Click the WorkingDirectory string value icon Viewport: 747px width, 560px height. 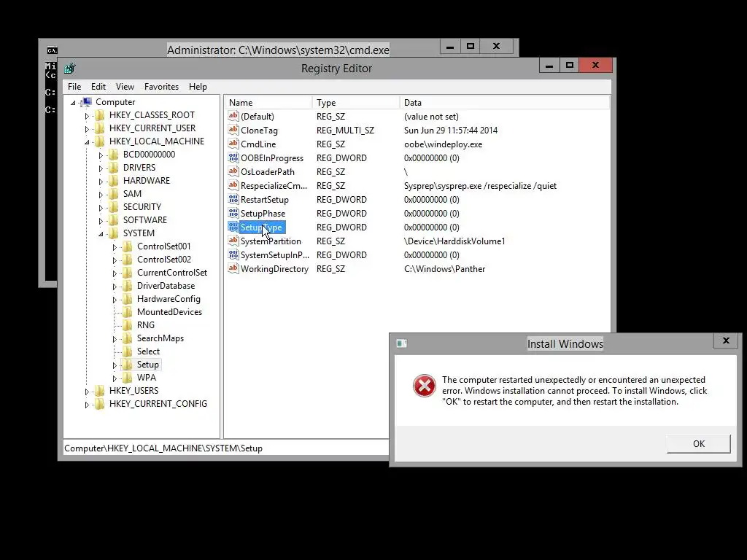(x=233, y=268)
